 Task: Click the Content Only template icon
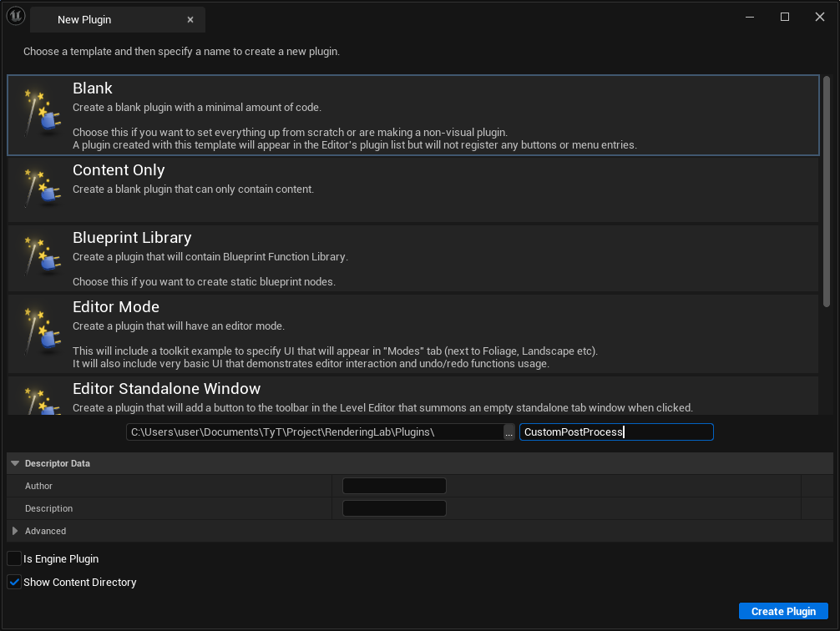(x=39, y=189)
